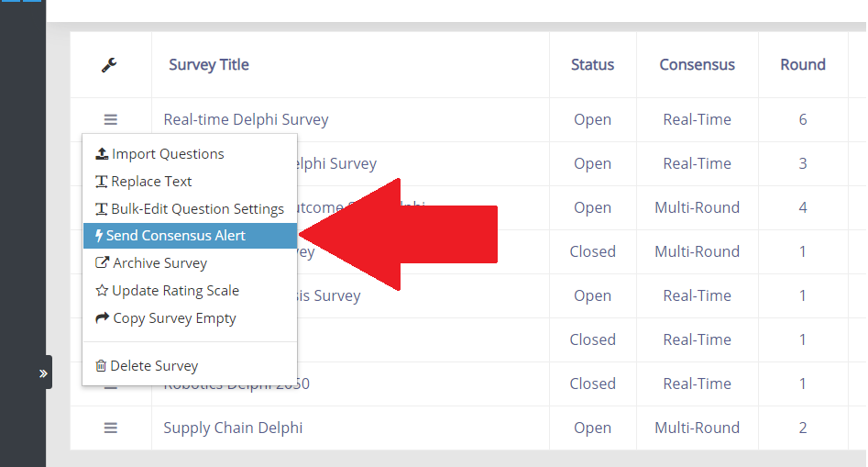Select Bulk-Edit Question Settings menu entry

(x=197, y=209)
